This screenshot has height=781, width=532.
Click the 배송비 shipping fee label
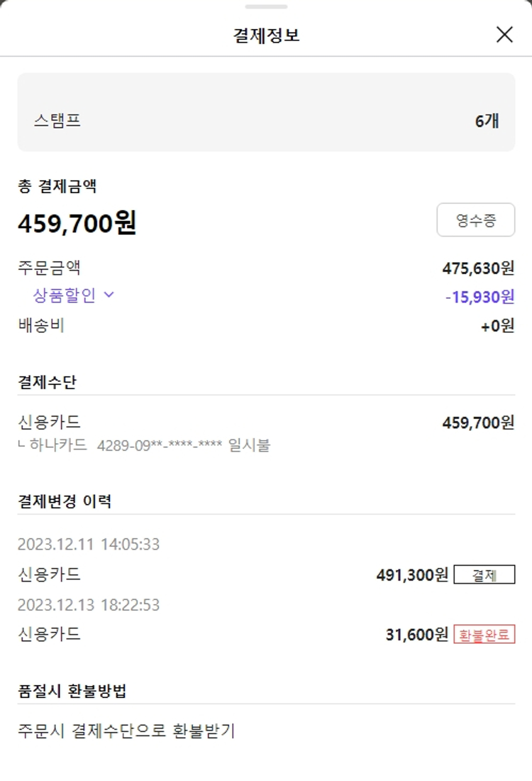tap(41, 326)
